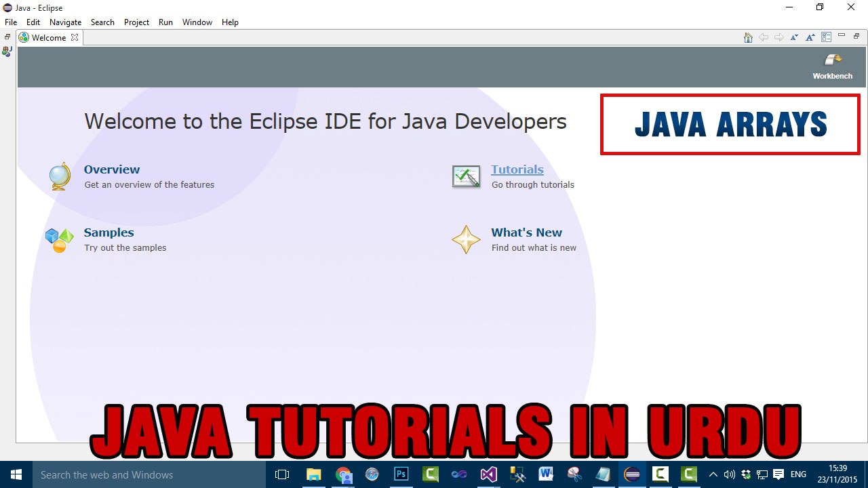Open File Explorer from the taskbar

pos(313,474)
